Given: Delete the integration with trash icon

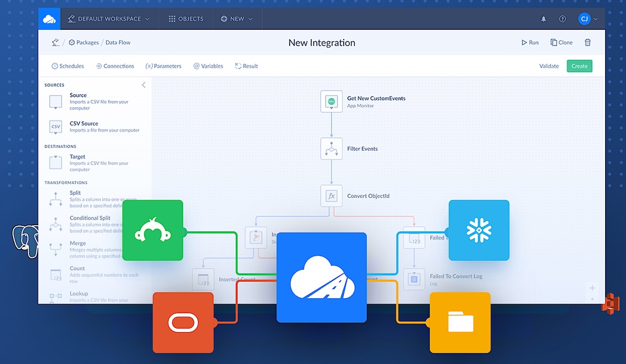Looking at the screenshot, I should coord(588,43).
